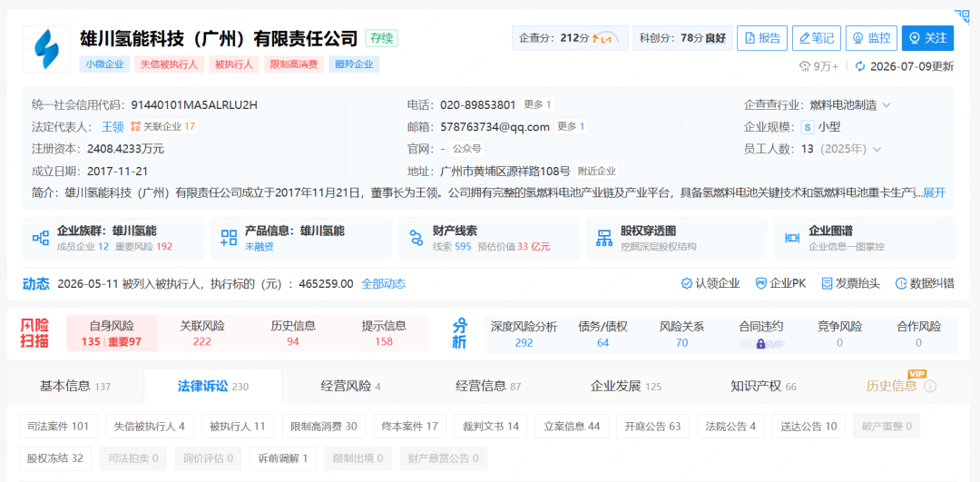Click the 瞪羚企业 tag
The image size is (980, 482).
coord(354,64)
